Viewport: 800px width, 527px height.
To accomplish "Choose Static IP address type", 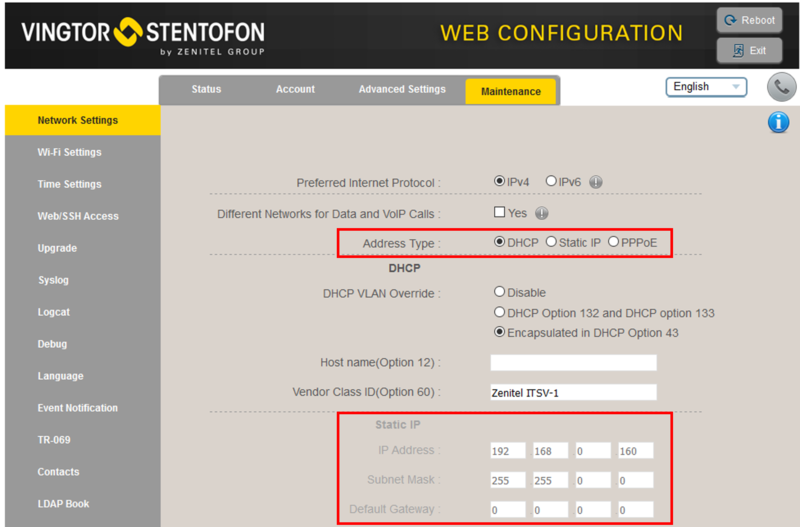I will [x=551, y=242].
